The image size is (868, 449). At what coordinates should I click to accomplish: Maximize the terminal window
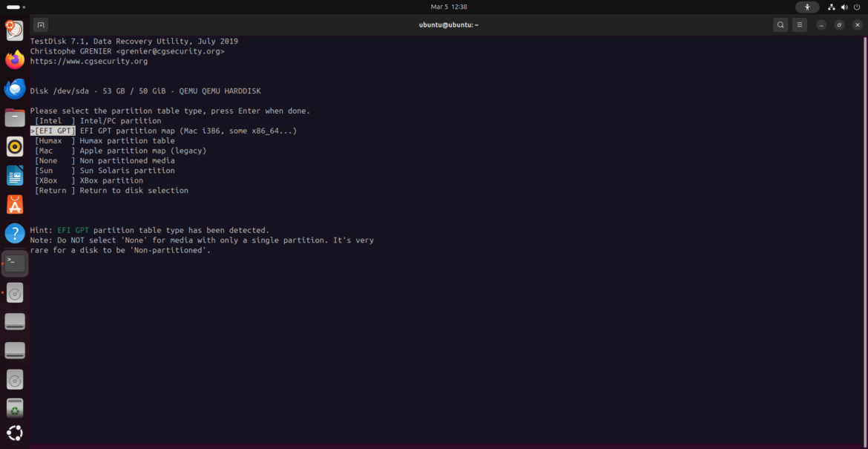[x=839, y=25]
